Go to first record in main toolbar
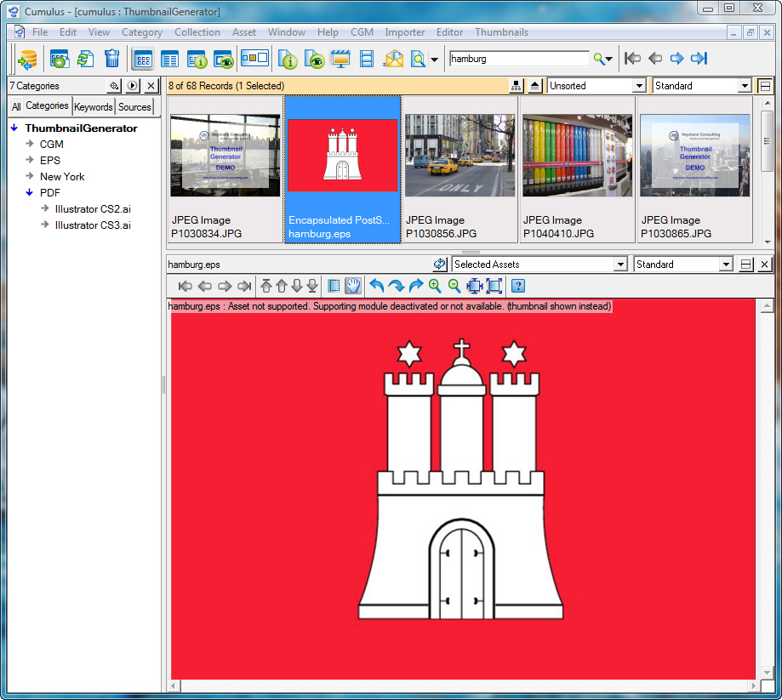782x700 pixels. pos(632,59)
